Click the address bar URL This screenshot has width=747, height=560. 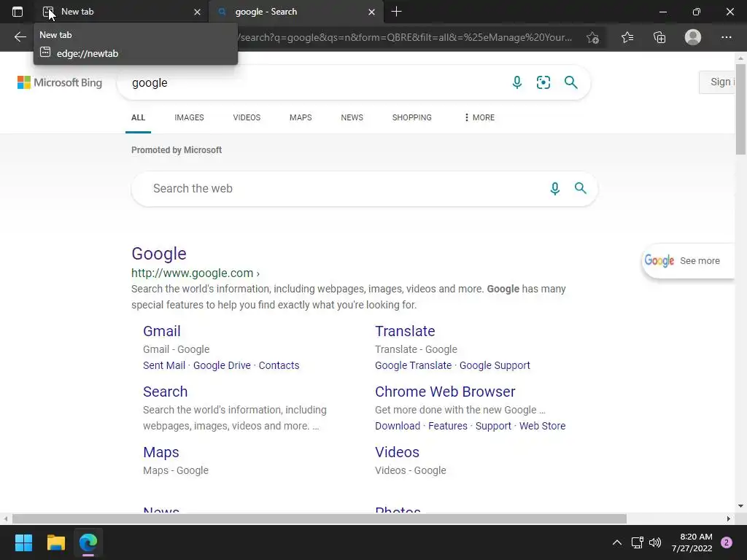pos(405,37)
